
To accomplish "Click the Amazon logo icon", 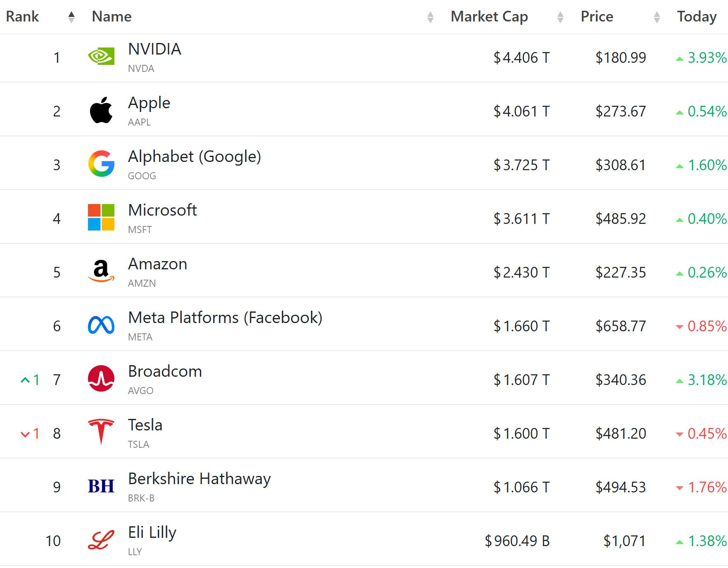I will pyautogui.click(x=101, y=271).
